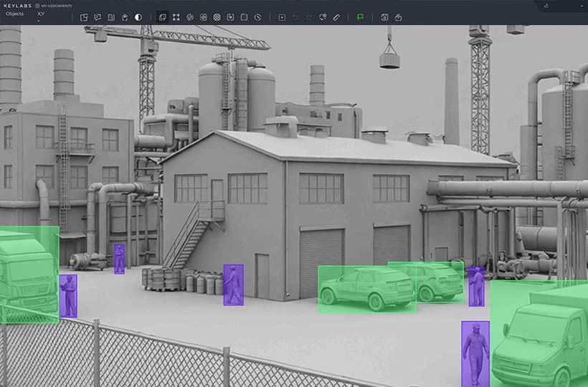Toggle the half-circle contrast mode icon
The width and height of the screenshot is (588, 387).
pos(138,17)
